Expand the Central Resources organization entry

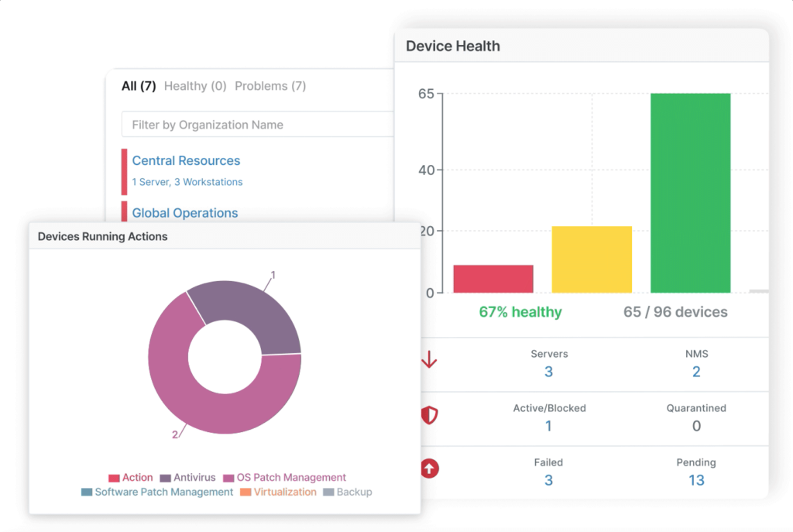(x=186, y=160)
